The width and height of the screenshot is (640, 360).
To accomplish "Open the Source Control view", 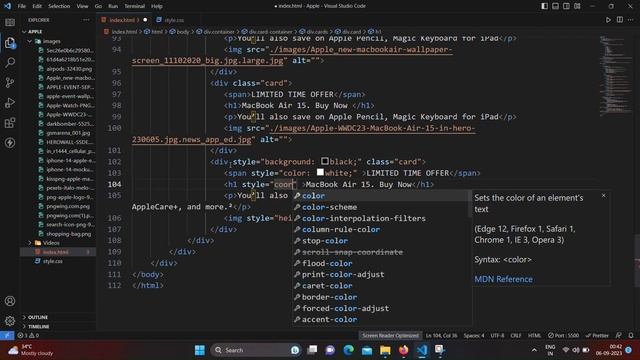I will 10,82.
